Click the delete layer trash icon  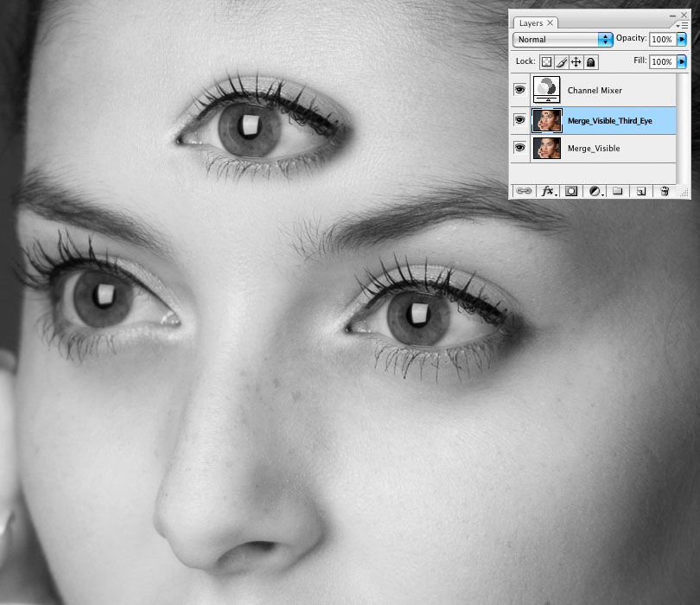[x=665, y=191]
